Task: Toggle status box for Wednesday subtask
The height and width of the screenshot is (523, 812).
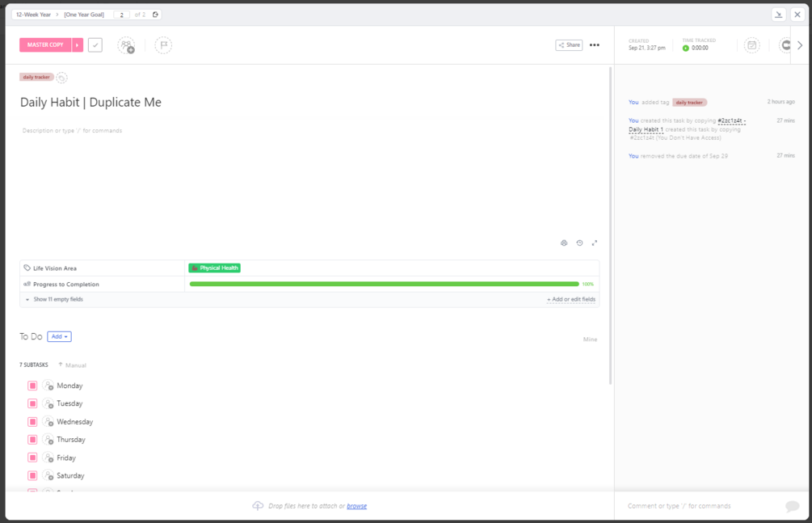Action: point(32,422)
